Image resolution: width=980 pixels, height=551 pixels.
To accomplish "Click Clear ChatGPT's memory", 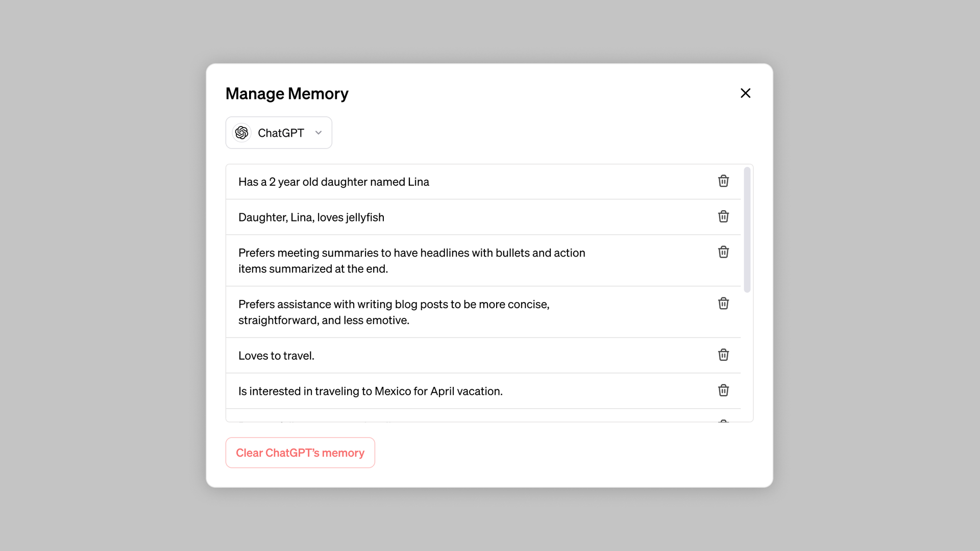I will [x=300, y=453].
